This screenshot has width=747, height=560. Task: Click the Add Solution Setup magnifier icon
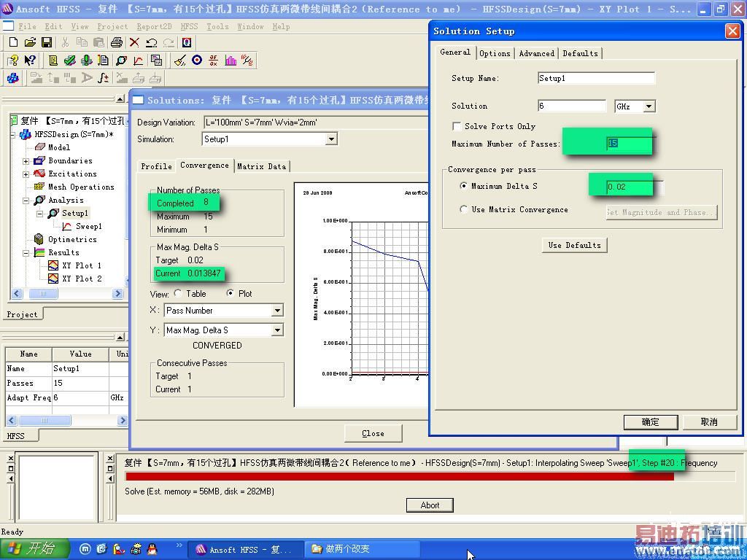122,61
